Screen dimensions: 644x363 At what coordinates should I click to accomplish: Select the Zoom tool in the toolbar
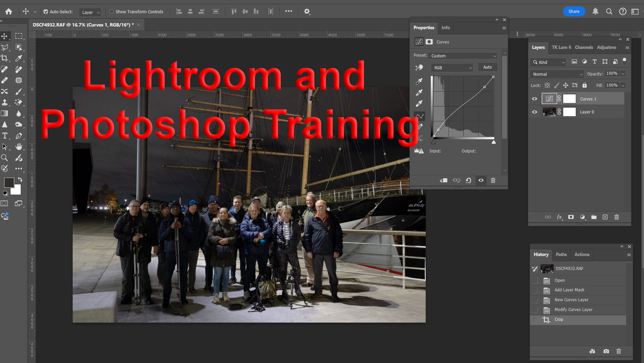(5, 158)
